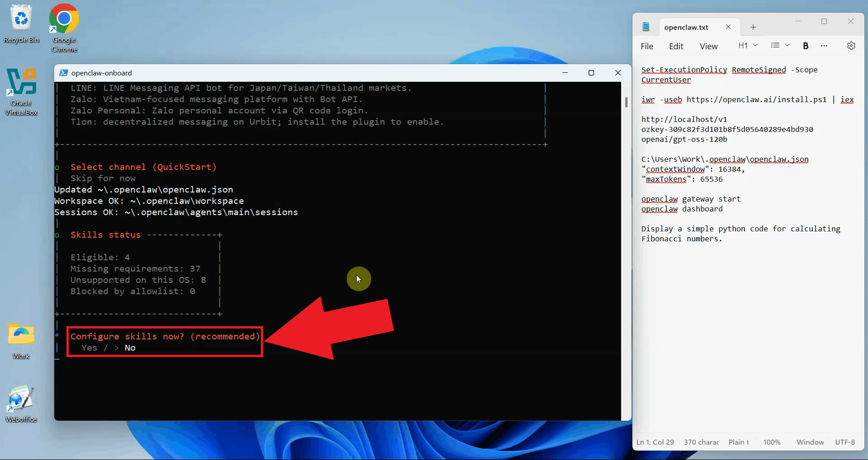The width and height of the screenshot is (868, 460).
Task: Select the Yes option for configuring skills
Action: tap(89, 348)
